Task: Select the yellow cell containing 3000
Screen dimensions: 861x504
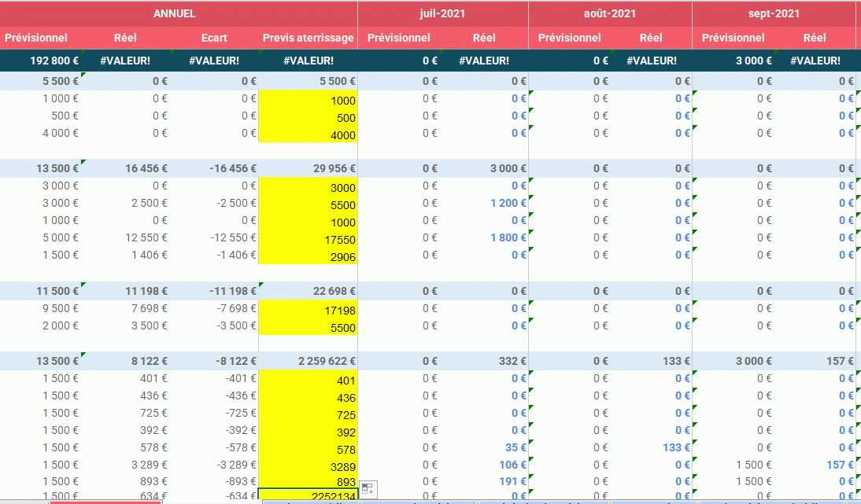Action: pos(308,187)
